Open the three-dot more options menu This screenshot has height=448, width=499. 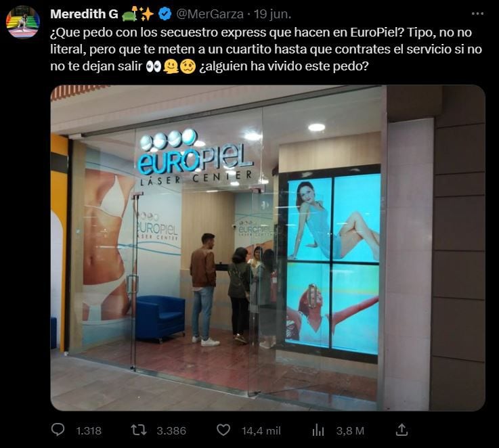pos(477,14)
